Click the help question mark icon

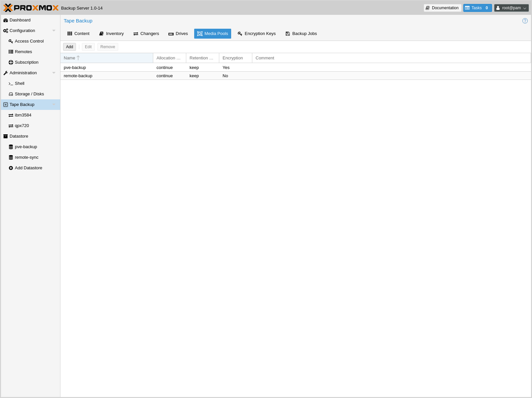coord(525,21)
